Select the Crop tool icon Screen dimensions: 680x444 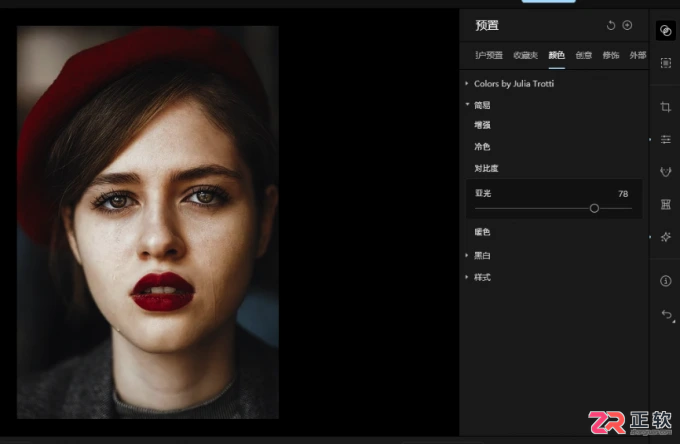click(666, 107)
